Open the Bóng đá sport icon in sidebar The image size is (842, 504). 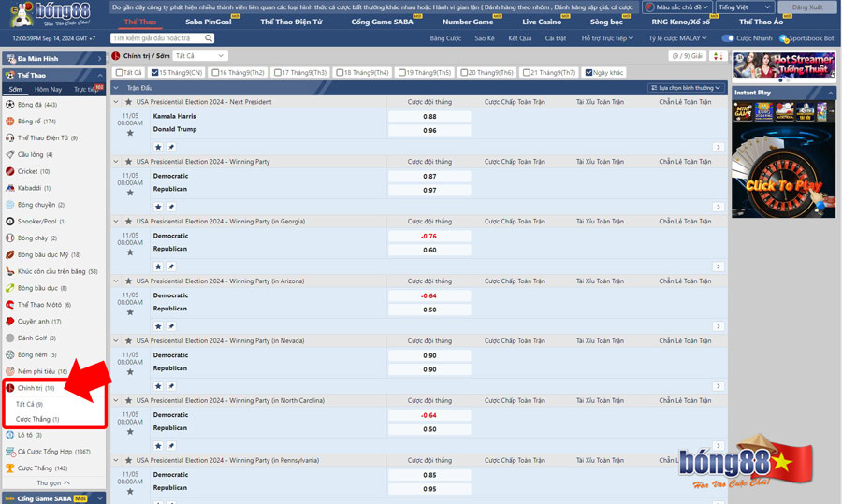(x=9, y=105)
